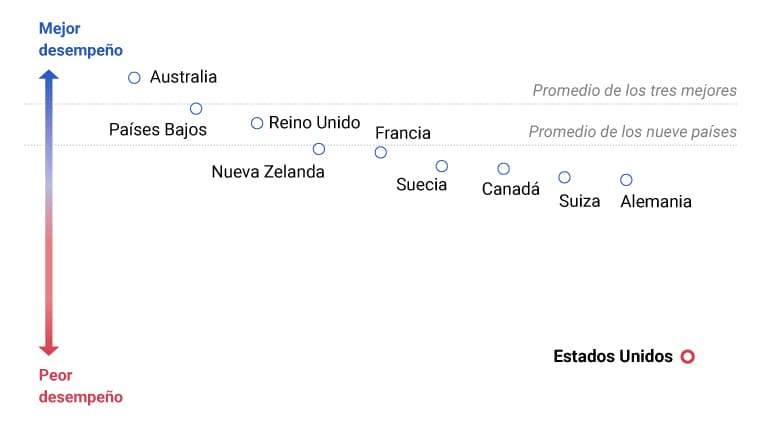Click the Alemania circle marker

tap(626, 180)
